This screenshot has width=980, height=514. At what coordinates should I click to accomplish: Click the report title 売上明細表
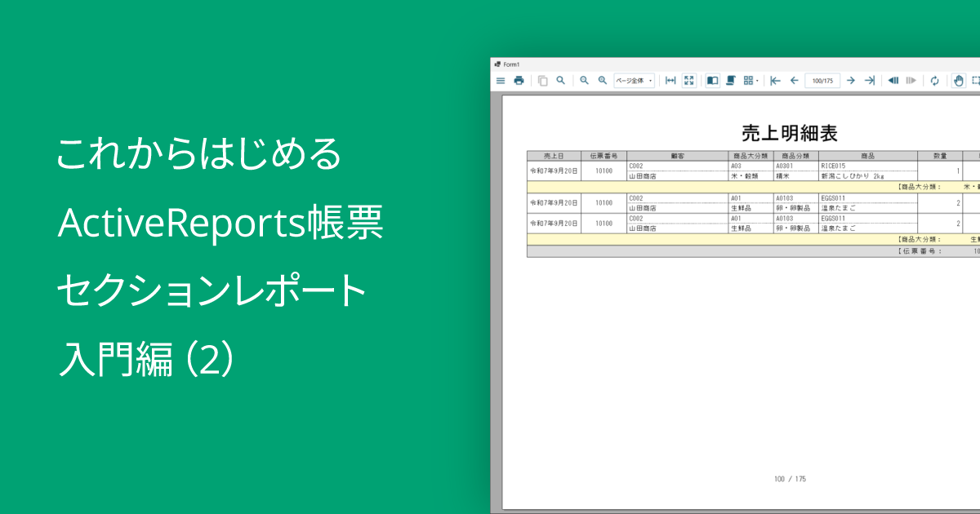pos(790,133)
